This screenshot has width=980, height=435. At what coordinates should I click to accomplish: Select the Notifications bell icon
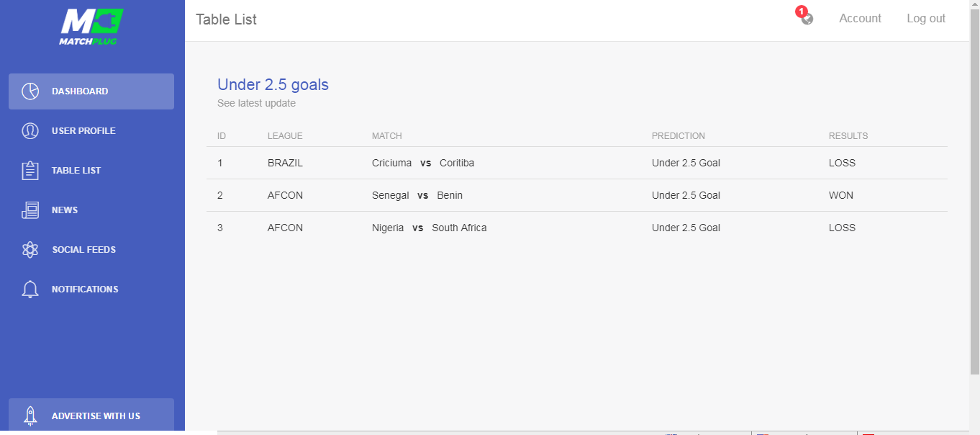click(30, 290)
